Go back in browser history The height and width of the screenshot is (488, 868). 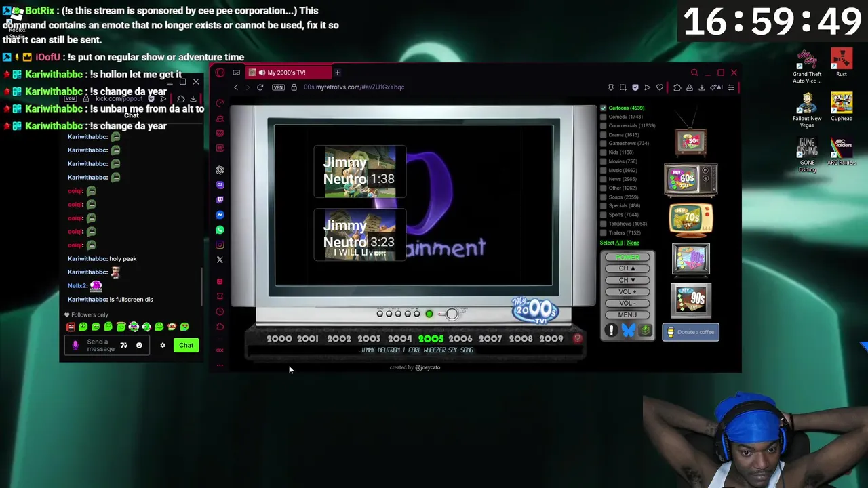pos(236,87)
